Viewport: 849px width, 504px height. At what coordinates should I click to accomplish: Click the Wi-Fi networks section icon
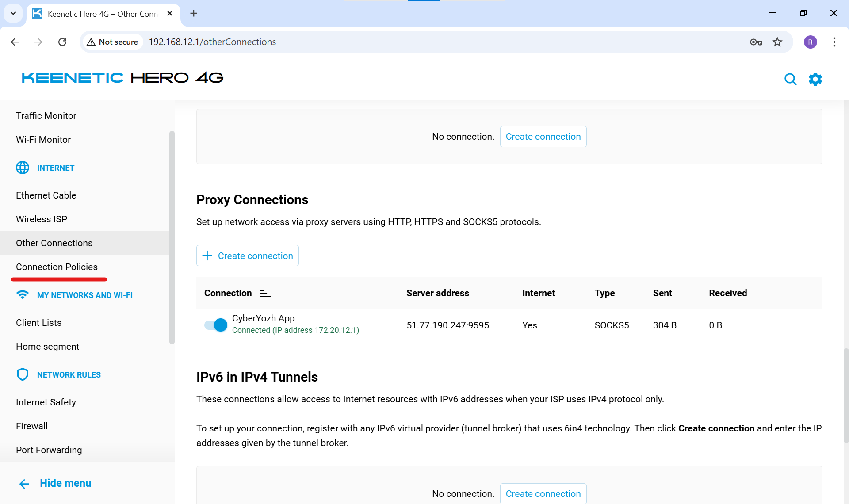23,295
